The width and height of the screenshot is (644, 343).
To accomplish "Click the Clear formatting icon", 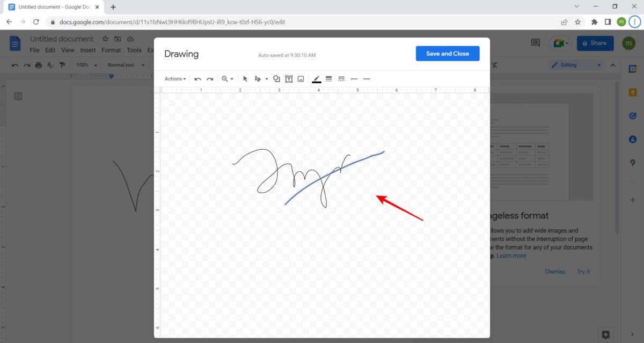I will (x=494, y=65).
